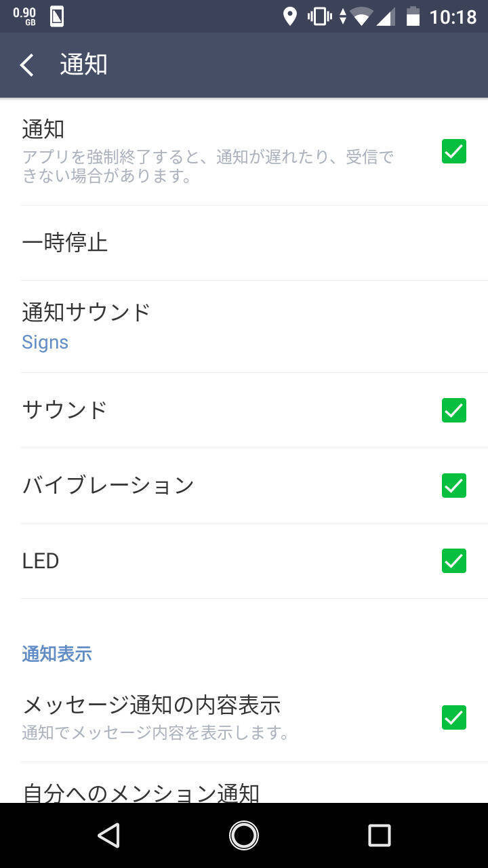The height and width of the screenshot is (868, 488).
Task: Turn off the LED checkbox
Action: tap(453, 561)
